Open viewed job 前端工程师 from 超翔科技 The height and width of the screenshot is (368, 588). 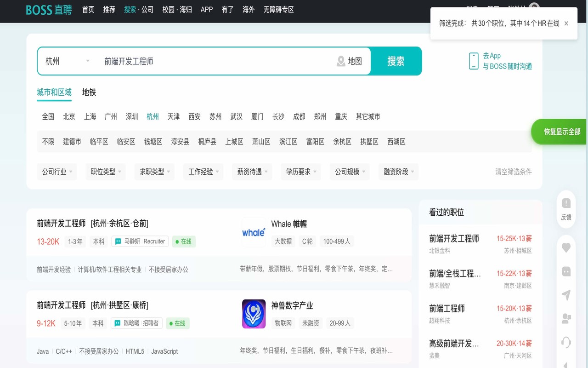click(481, 314)
